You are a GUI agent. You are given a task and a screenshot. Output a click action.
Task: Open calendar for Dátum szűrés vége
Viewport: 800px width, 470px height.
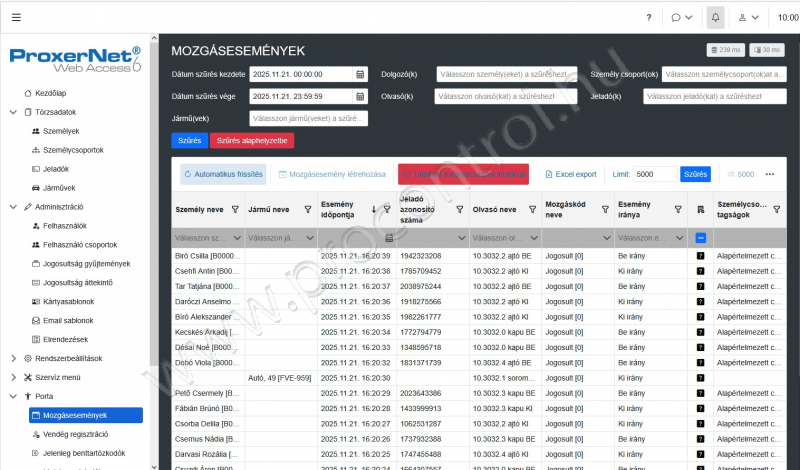(x=361, y=96)
